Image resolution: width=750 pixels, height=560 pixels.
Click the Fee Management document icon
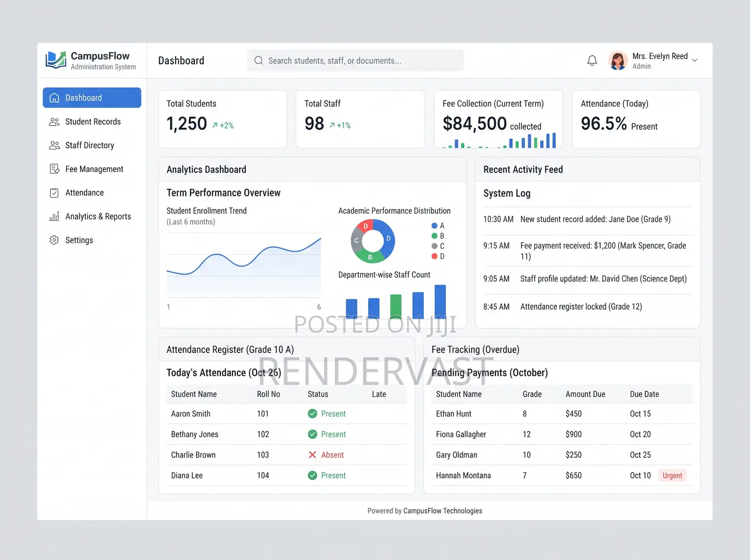coord(54,169)
